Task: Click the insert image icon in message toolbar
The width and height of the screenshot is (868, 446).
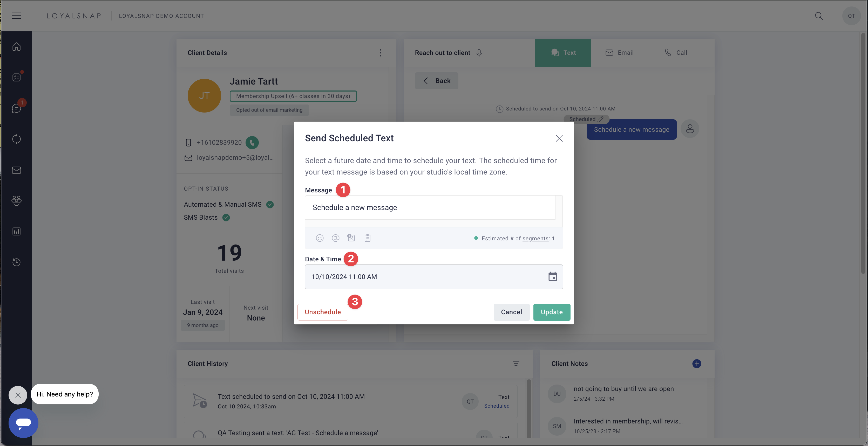Action: (351, 238)
